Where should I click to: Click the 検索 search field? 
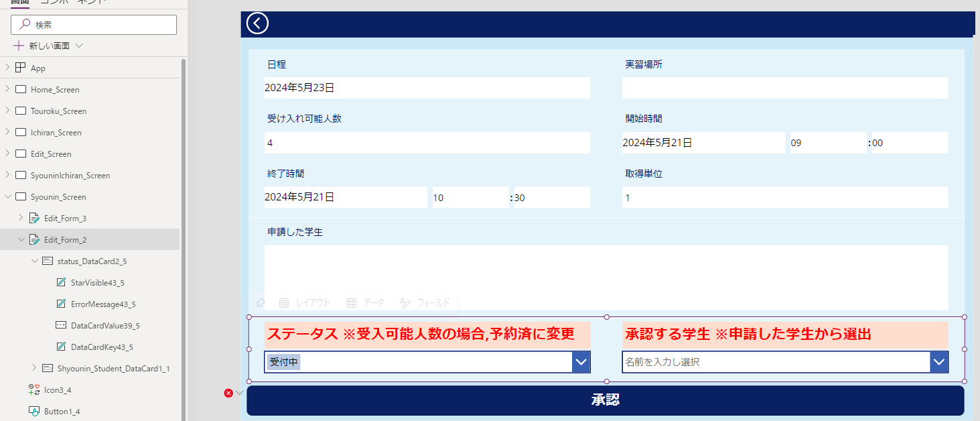(94, 25)
